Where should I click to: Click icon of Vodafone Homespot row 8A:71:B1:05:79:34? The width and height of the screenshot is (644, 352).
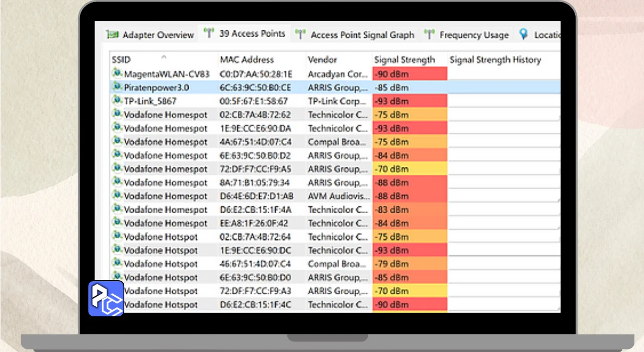coord(117,182)
